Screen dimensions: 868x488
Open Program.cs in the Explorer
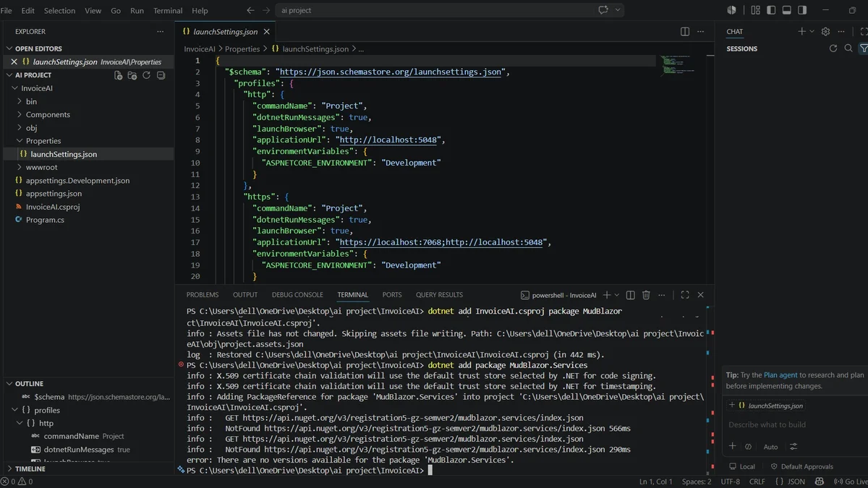point(45,220)
